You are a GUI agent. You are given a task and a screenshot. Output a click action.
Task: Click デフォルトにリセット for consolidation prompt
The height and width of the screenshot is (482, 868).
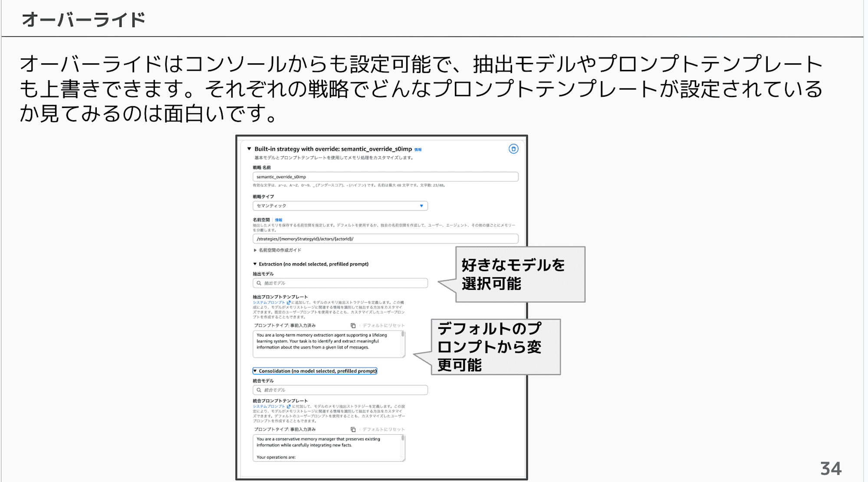383,430
